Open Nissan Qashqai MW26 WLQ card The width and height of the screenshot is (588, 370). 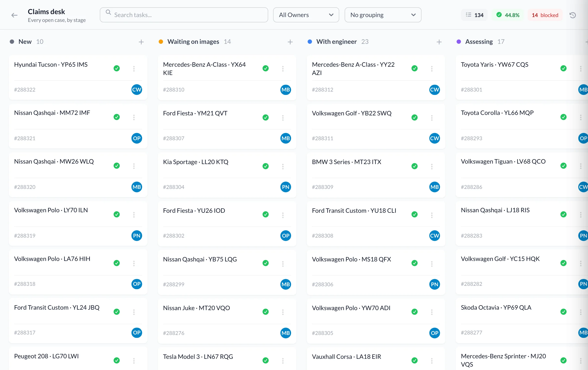pyautogui.click(x=78, y=175)
